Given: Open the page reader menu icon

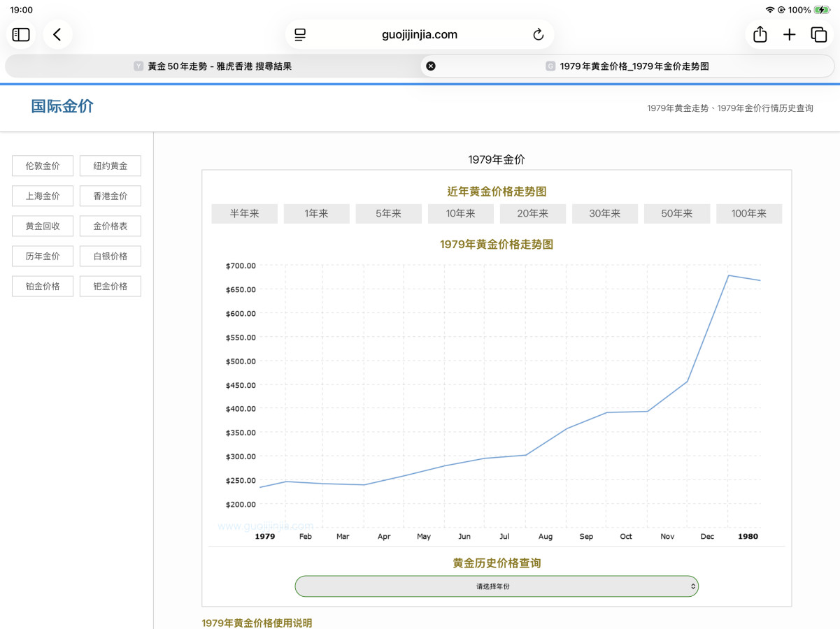Looking at the screenshot, I should pos(300,35).
